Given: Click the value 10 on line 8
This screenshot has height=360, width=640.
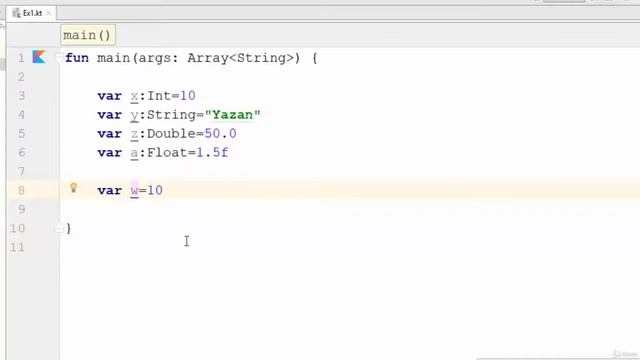Looking at the screenshot, I should tap(155, 190).
